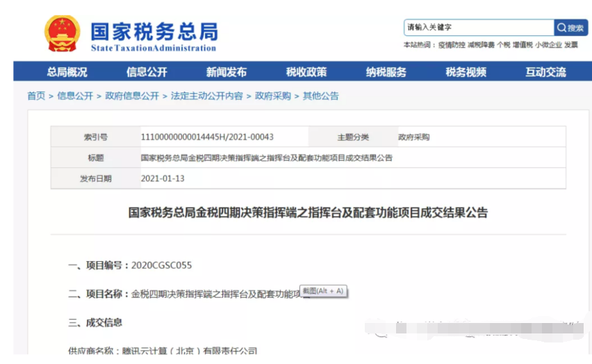Click the national emblem logo icon

[62, 33]
